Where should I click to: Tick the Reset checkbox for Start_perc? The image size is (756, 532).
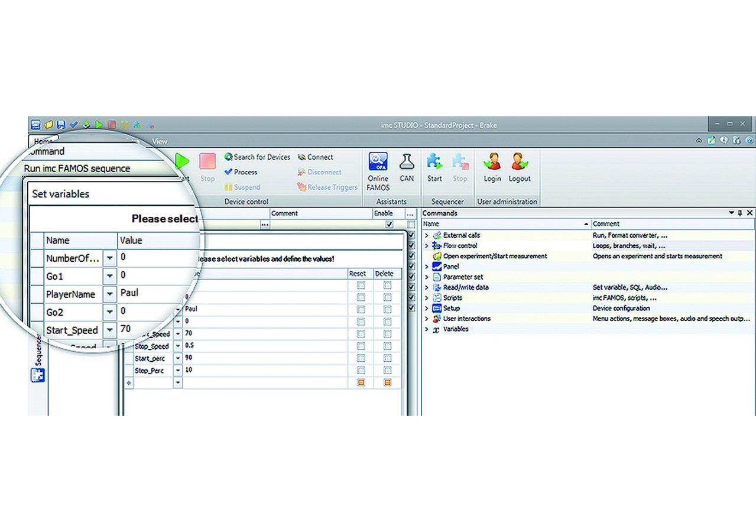coord(361,358)
